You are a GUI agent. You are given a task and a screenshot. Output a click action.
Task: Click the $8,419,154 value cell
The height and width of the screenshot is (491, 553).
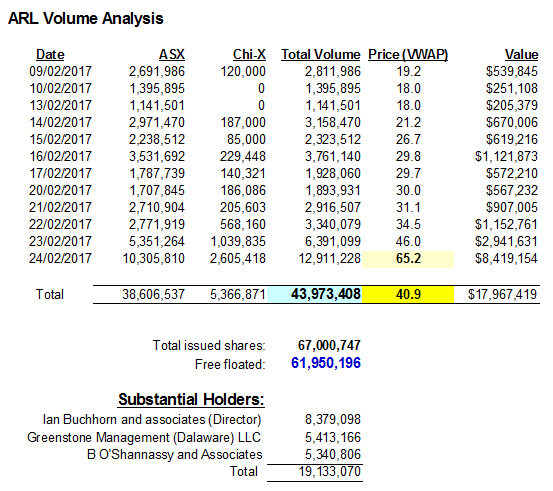point(506,259)
